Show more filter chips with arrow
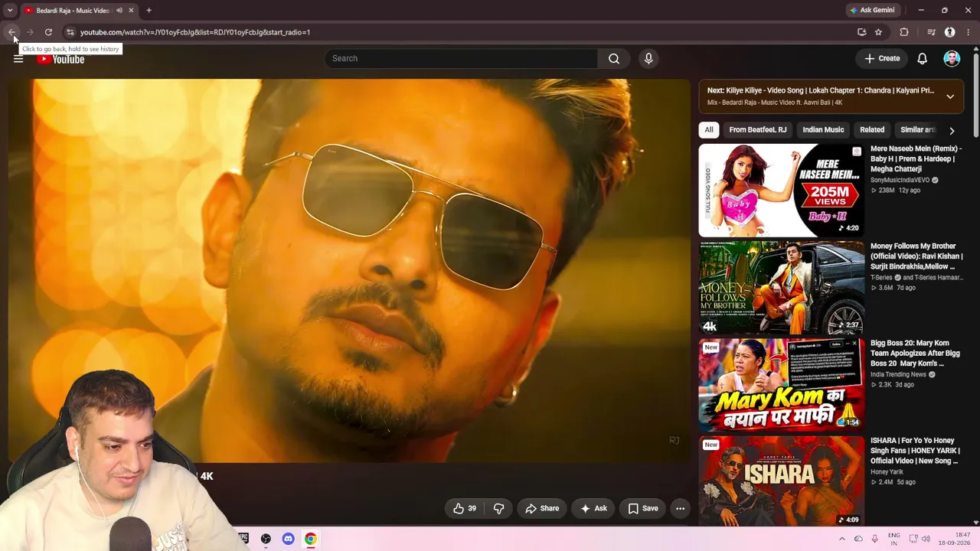The image size is (980, 551). point(952,130)
